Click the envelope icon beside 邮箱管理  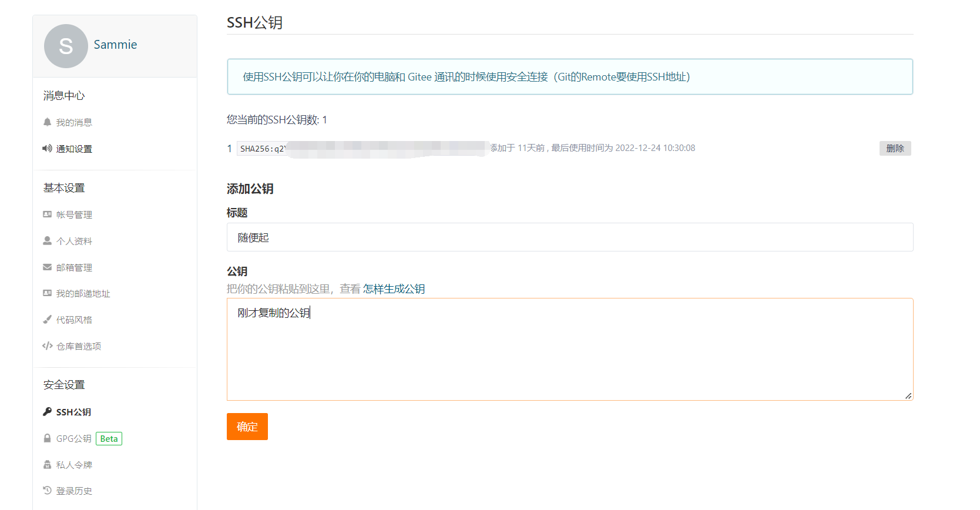(x=47, y=267)
